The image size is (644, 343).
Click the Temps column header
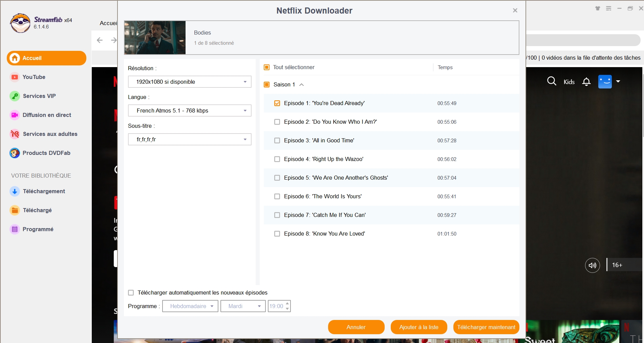click(445, 67)
